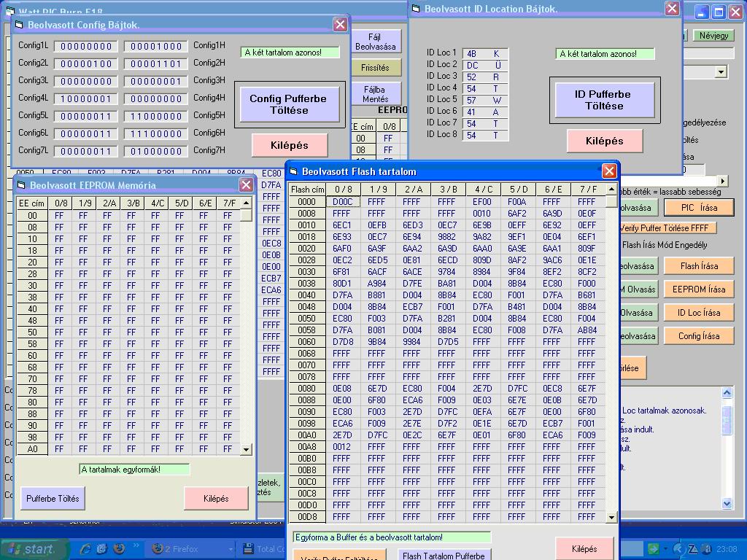Close the Beolvasott Config Bájtok window

pos(340,25)
